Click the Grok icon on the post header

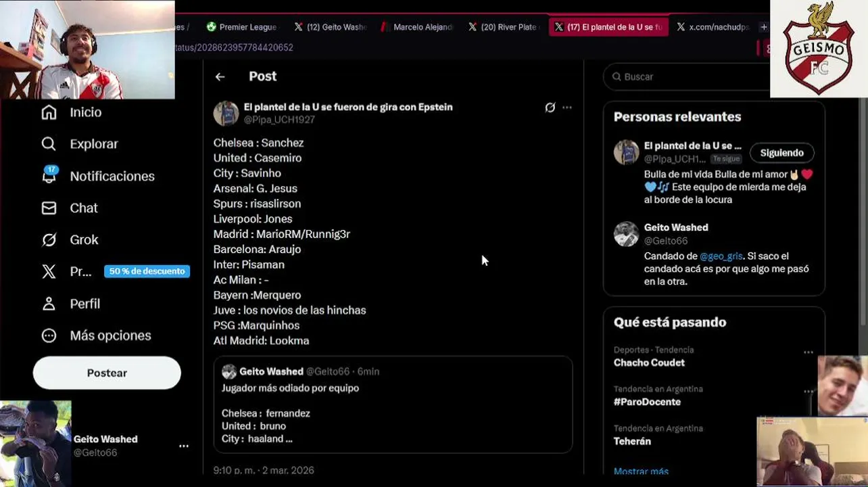click(550, 108)
